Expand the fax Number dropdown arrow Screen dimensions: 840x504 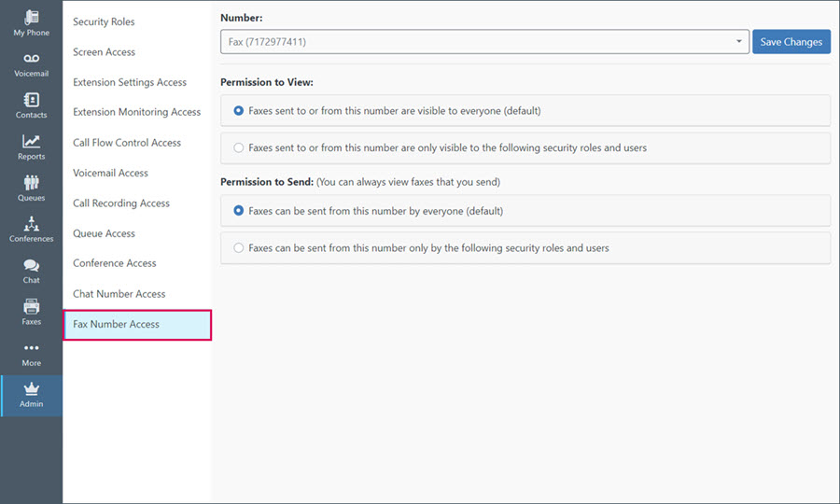(x=739, y=42)
